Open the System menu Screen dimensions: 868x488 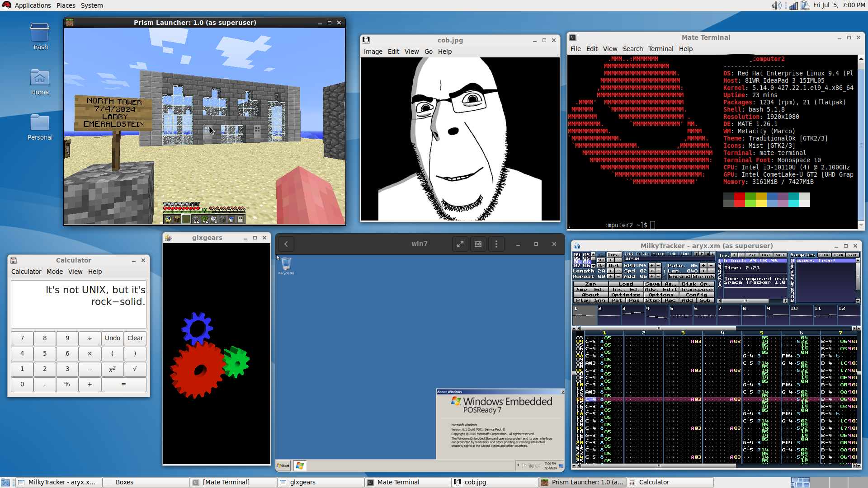point(92,5)
